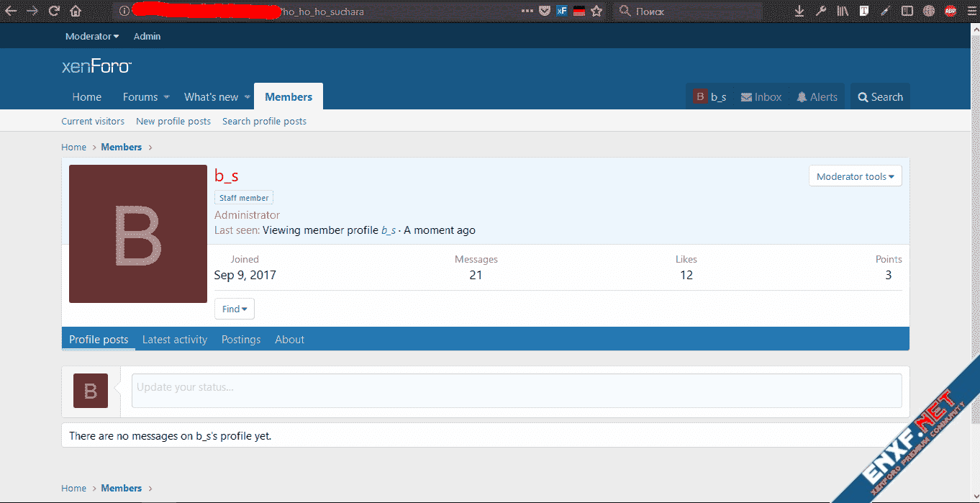
Task: Click the browser reload page icon
Action: (54, 11)
